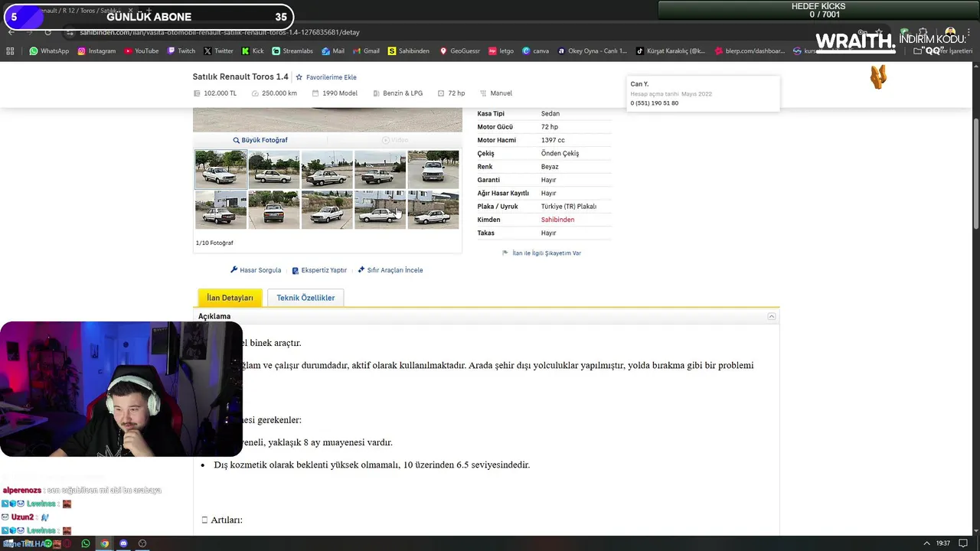Click Motor Hacmi value 1397 cc

point(553,140)
